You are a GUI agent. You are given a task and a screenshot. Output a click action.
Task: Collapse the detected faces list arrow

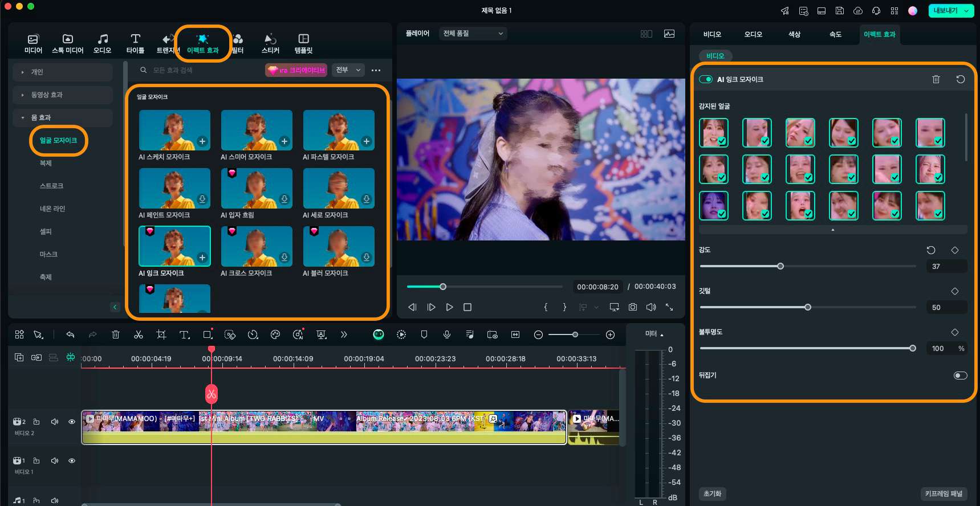coord(833,230)
